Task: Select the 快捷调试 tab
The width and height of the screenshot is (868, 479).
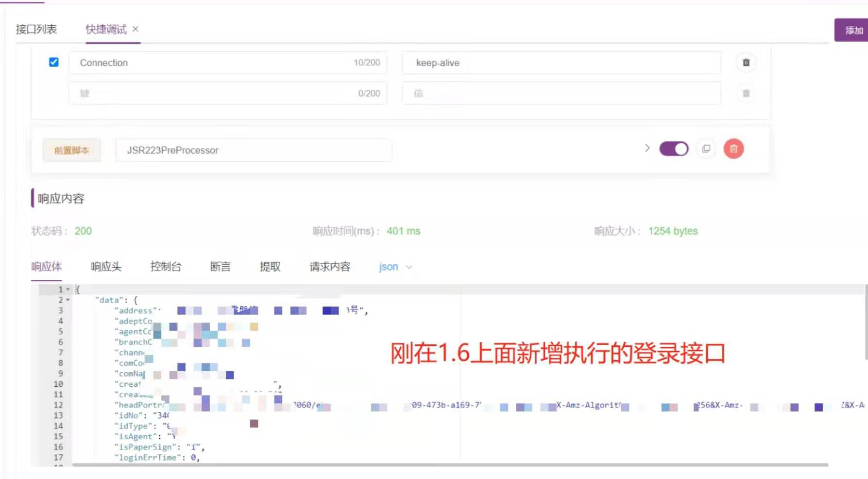Action: point(106,29)
